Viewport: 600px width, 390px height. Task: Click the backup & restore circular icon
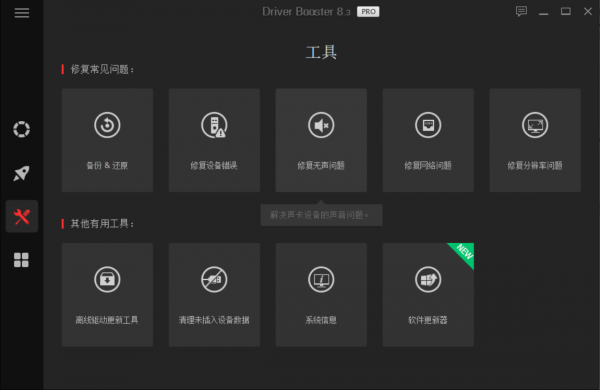pyautogui.click(x=107, y=125)
